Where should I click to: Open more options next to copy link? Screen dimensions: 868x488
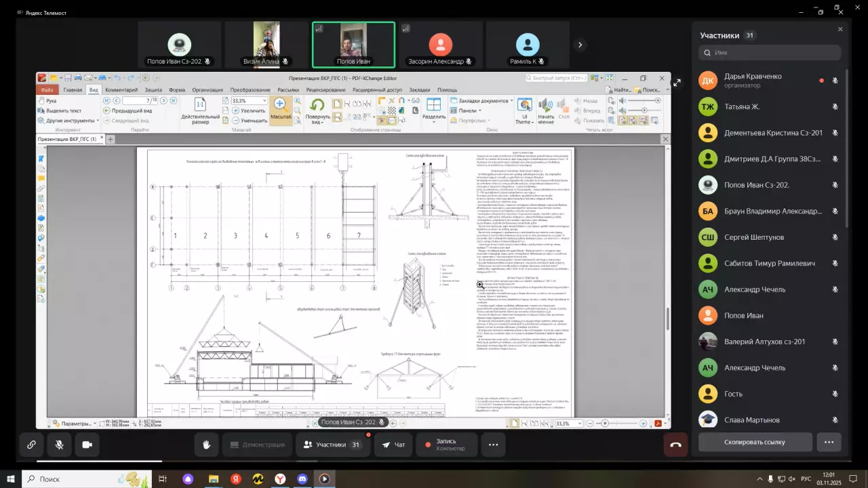click(x=829, y=442)
